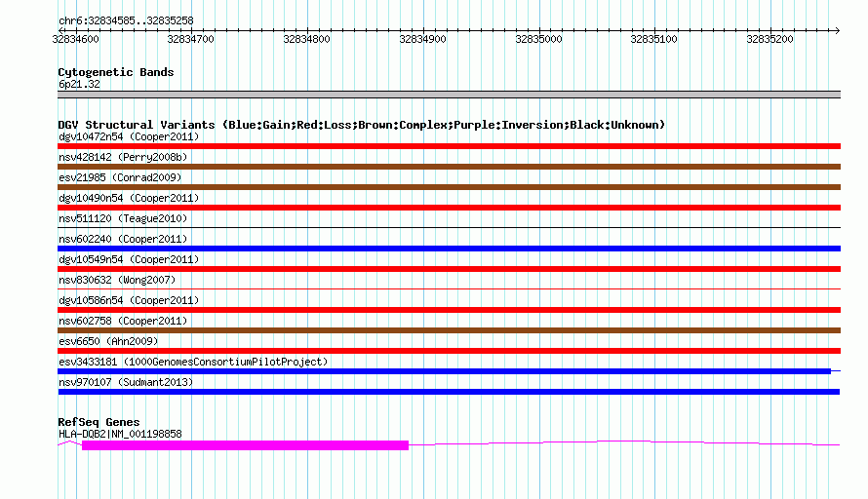Click the 32834600 ruler tick label
Viewport: 868px width, 499px height.
pyautogui.click(x=75, y=39)
